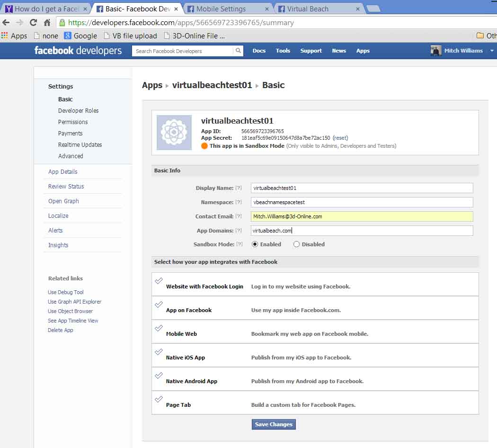The width and height of the screenshot is (497, 448).
Task: Click the browser reload page icon
Action: pyautogui.click(x=33, y=23)
